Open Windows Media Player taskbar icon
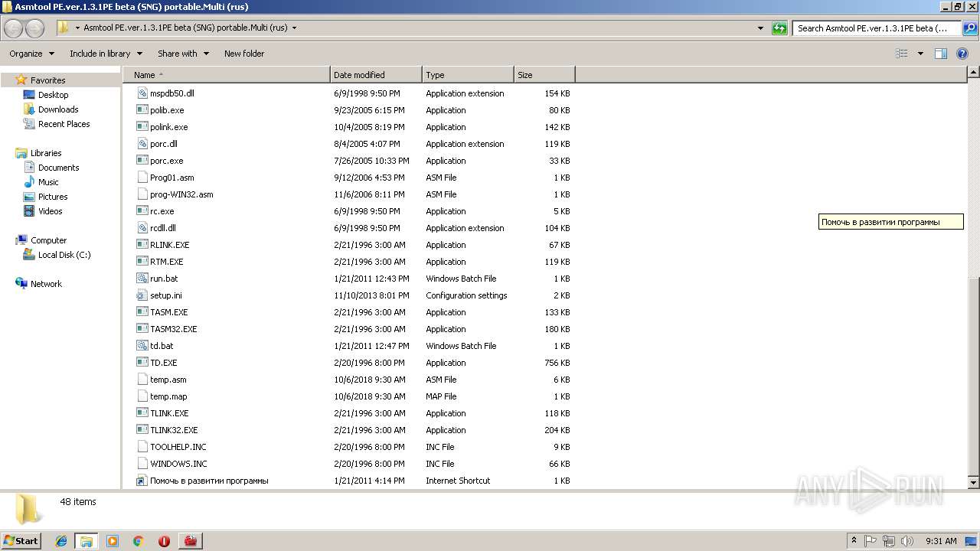Image resolution: width=980 pixels, height=551 pixels. (x=113, y=541)
